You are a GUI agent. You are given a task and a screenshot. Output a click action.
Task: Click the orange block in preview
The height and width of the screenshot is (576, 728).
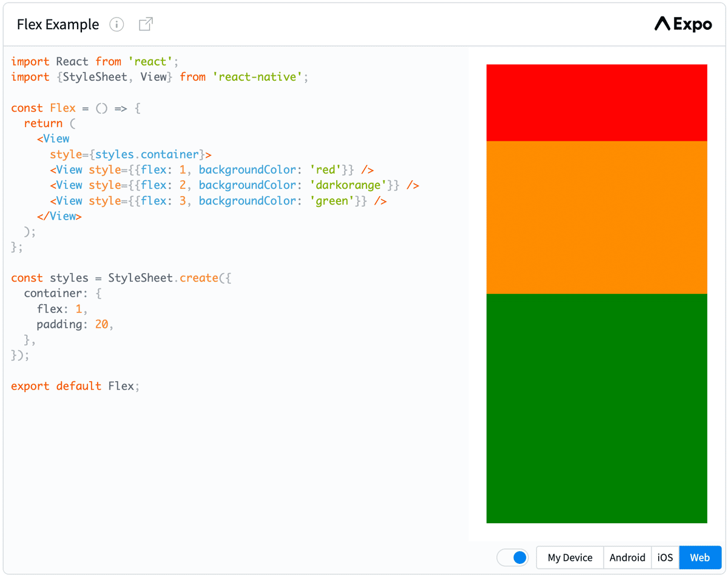pos(597,217)
